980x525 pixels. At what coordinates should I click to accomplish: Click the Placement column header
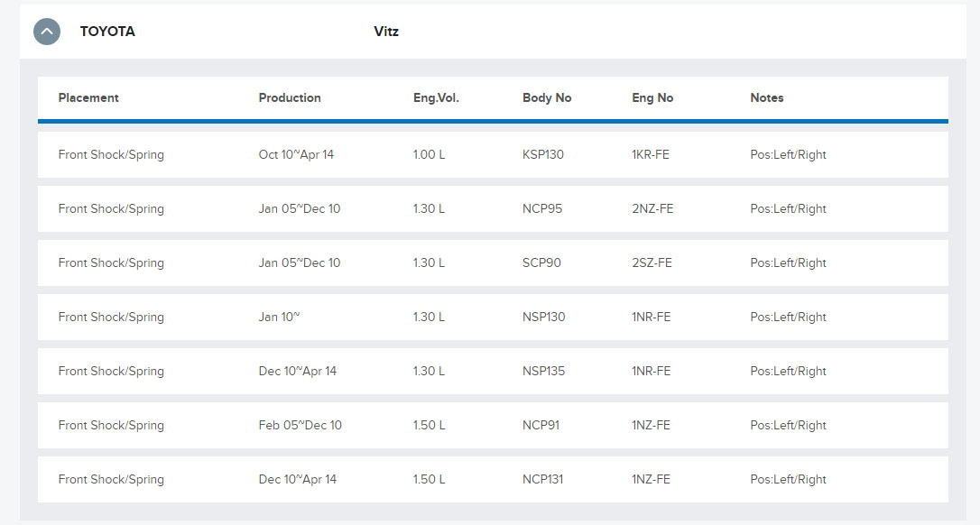click(x=88, y=97)
